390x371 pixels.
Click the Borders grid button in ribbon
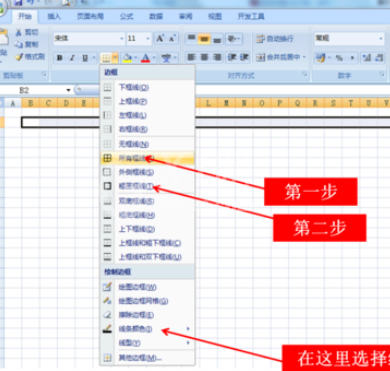[x=106, y=58]
